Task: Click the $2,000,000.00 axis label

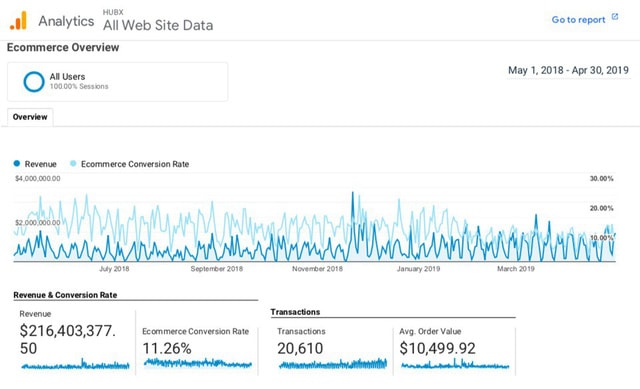Action: 38,222
